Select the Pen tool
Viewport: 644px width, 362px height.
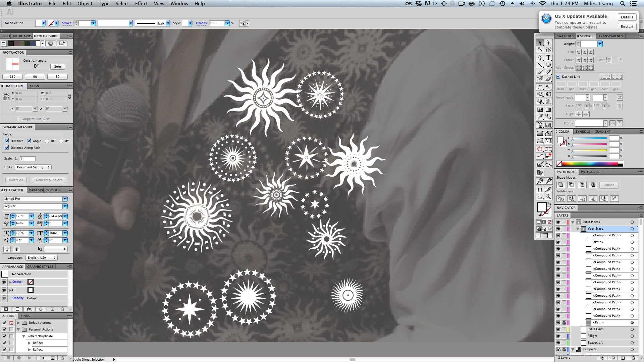tap(540, 58)
